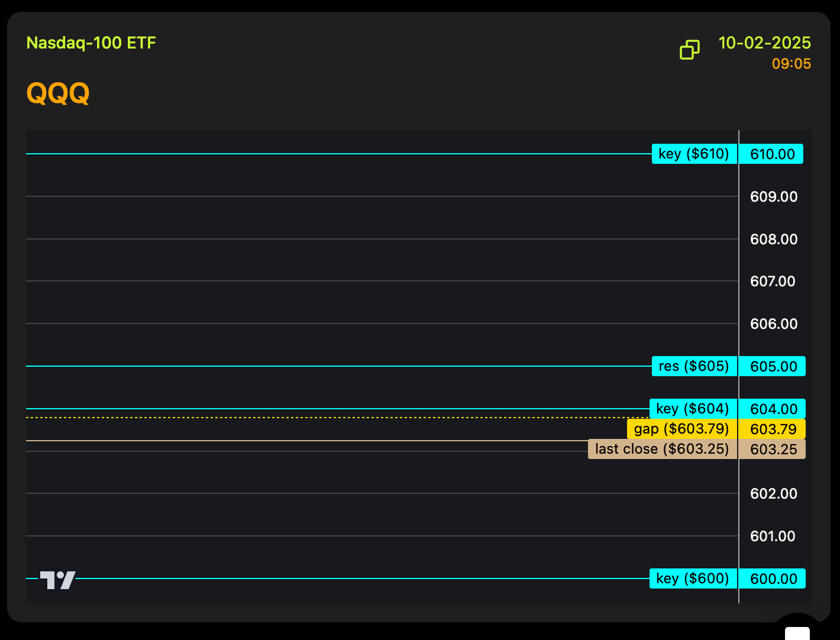Click the 600.00 cyan price tag
Image resolution: width=840 pixels, height=640 pixels.
tap(773, 579)
